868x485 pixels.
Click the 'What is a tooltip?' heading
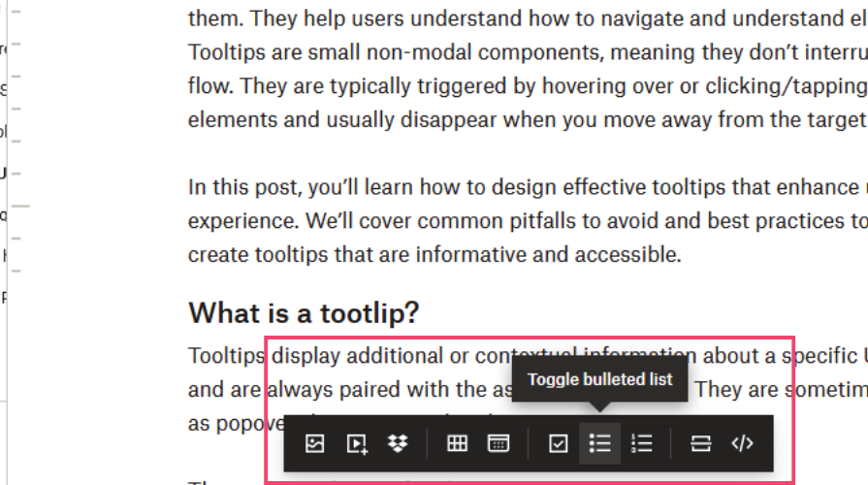(x=304, y=313)
